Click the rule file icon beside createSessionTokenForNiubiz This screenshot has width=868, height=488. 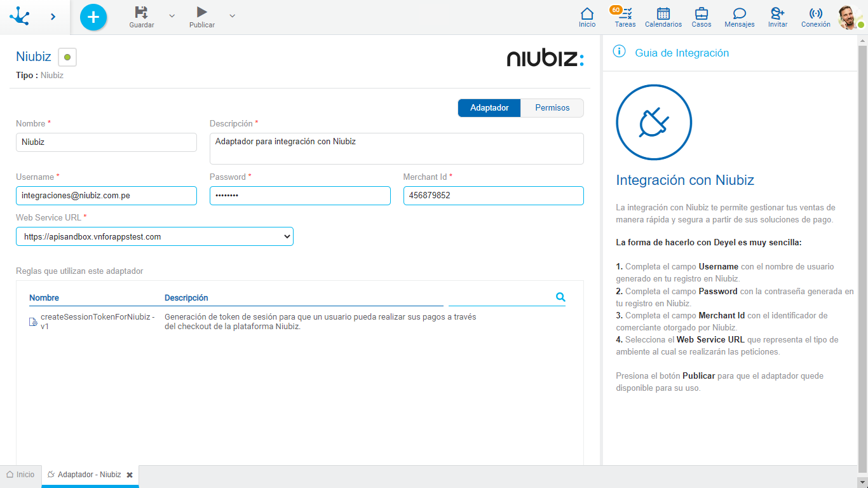click(33, 322)
